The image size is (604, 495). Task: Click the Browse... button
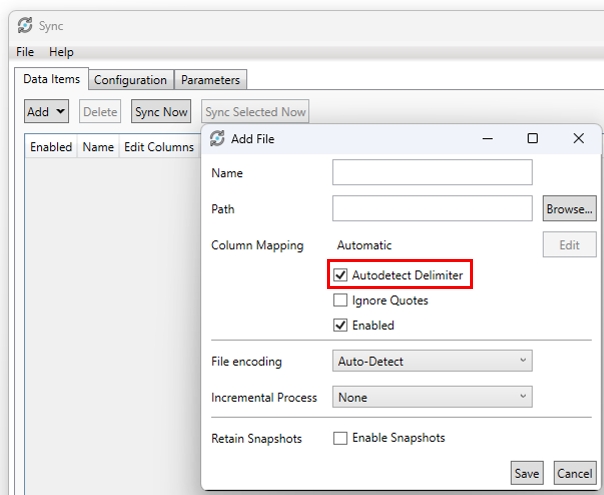(570, 209)
